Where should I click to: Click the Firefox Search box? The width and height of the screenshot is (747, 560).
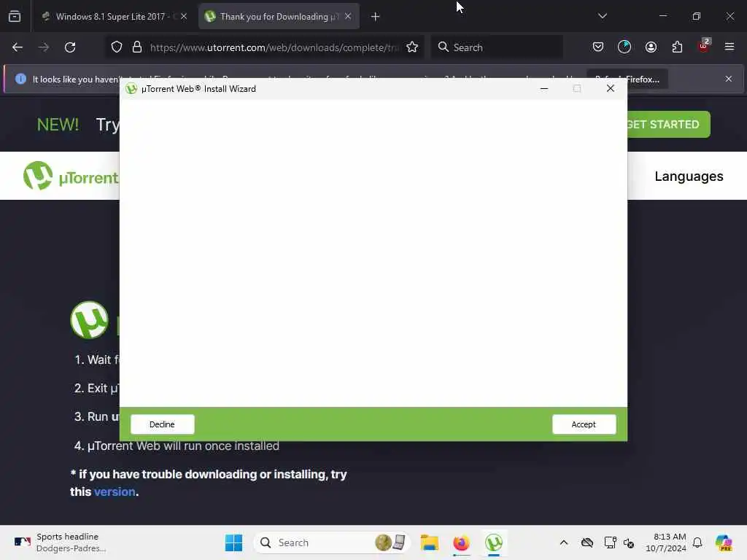point(497,47)
